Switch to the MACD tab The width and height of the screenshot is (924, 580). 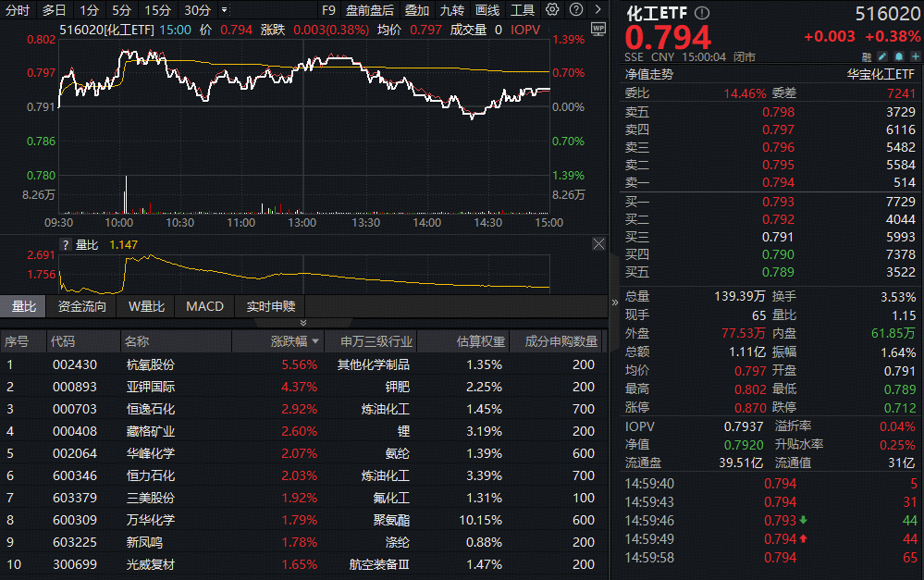pyautogui.click(x=204, y=306)
